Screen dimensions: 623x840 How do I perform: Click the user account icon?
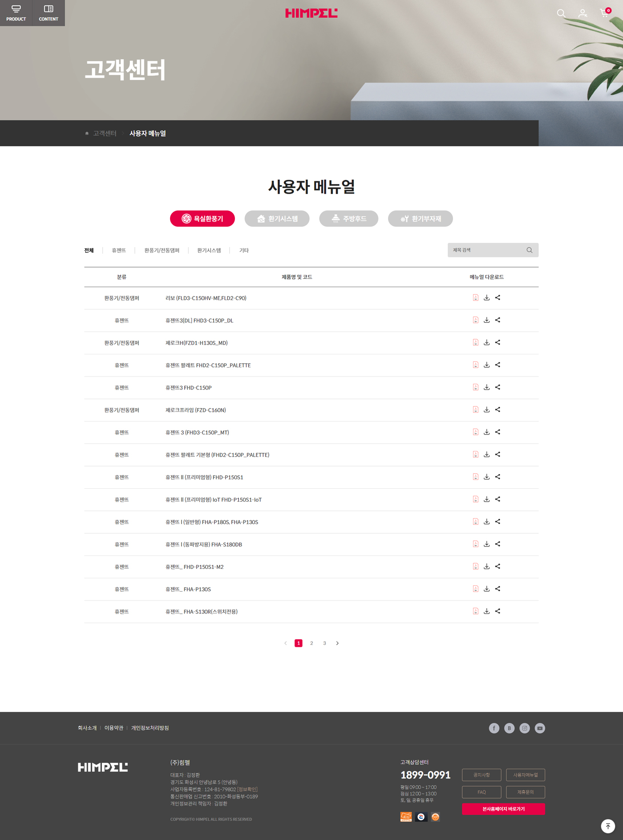point(583,13)
